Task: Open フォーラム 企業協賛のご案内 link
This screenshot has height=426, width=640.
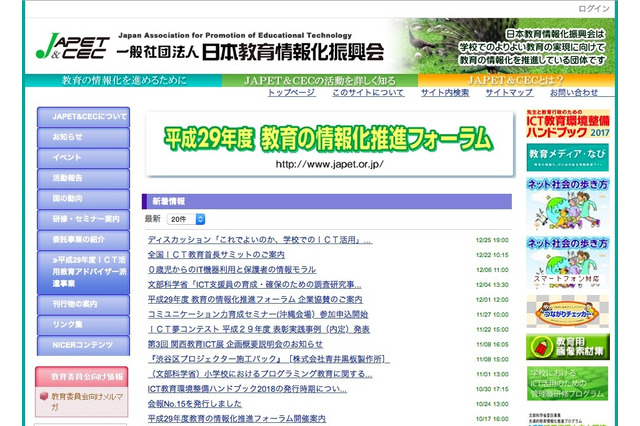Action: click(255, 300)
